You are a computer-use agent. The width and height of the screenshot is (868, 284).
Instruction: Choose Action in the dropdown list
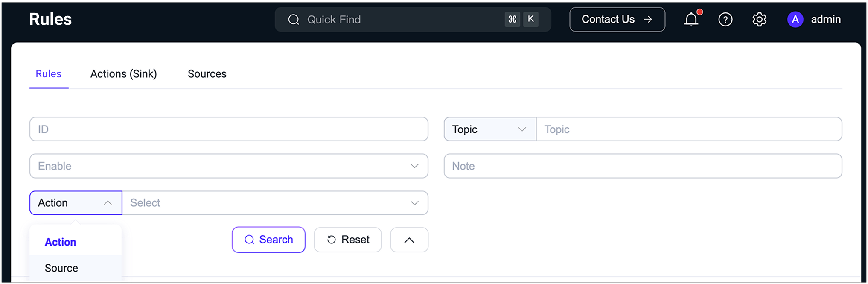pos(61,242)
